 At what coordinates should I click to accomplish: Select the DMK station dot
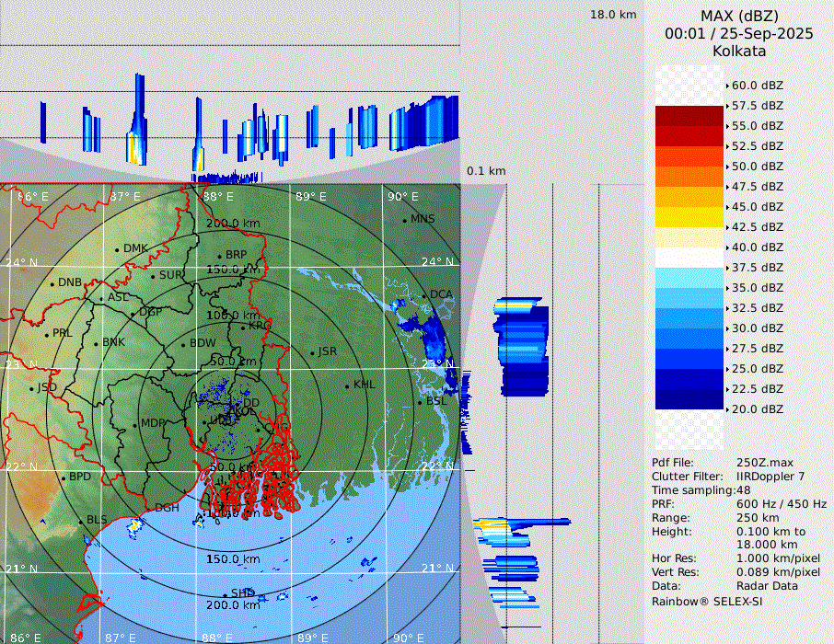[117, 249]
